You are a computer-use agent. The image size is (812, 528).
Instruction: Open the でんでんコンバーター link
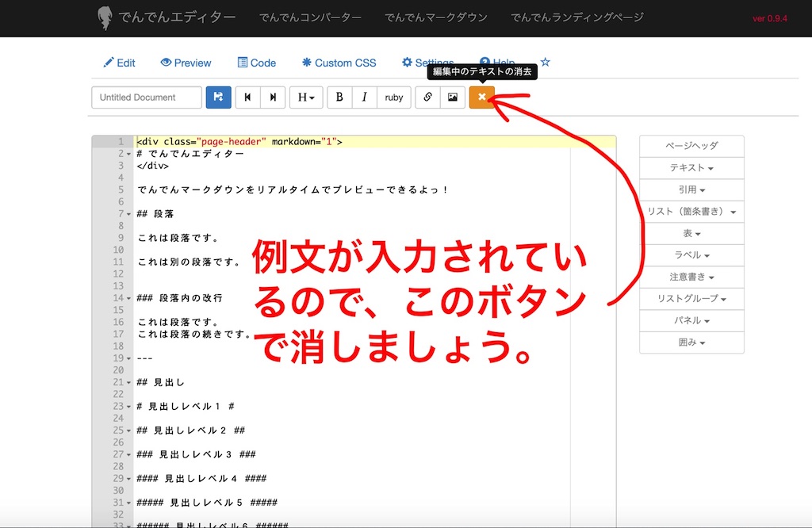click(x=310, y=17)
